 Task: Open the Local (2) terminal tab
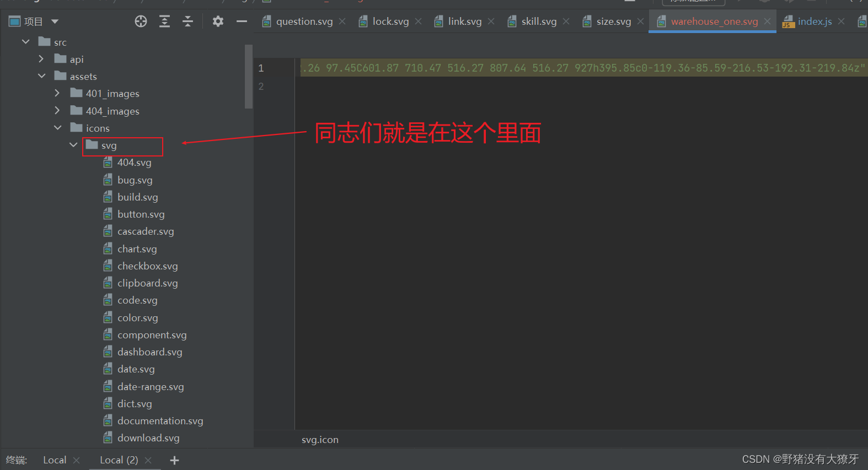coord(119,460)
